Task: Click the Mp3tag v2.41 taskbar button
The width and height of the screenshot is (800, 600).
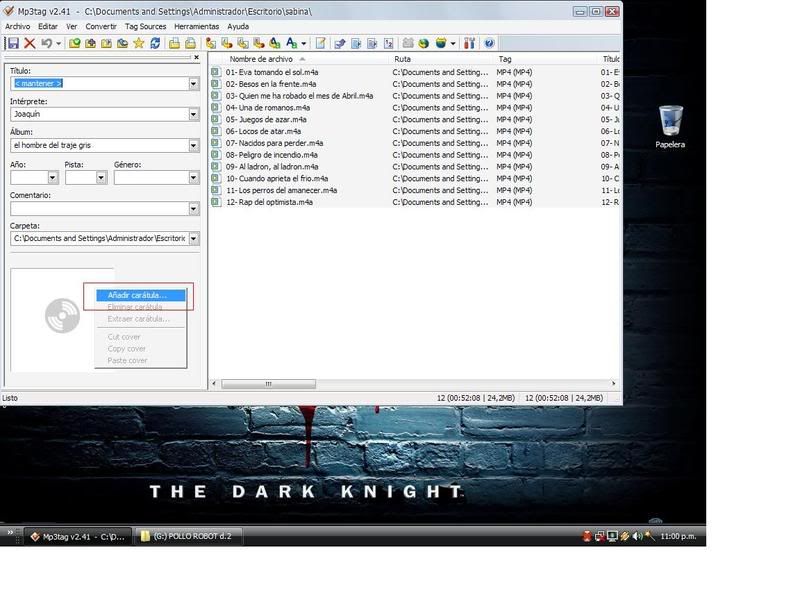Action: point(78,536)
